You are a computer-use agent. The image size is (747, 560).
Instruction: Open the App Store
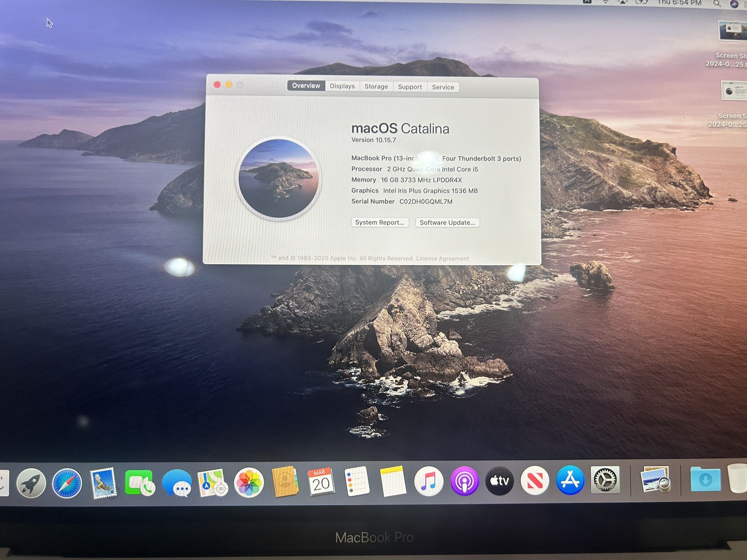point(570,480)
